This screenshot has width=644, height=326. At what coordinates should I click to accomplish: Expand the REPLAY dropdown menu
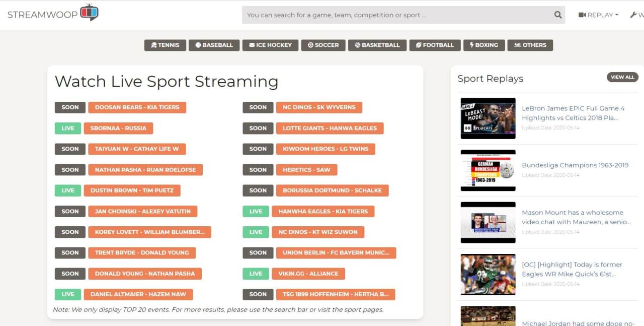click(x=599, y=15)
